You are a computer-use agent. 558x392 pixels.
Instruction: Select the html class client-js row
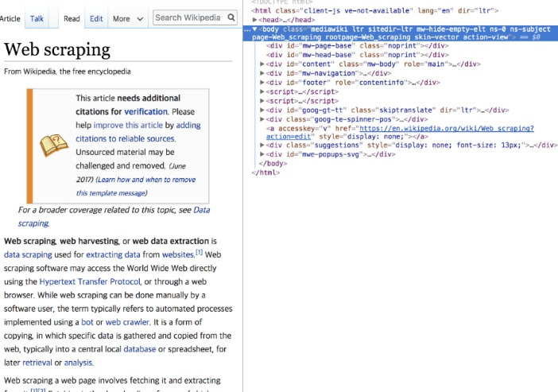pos(374,10)
